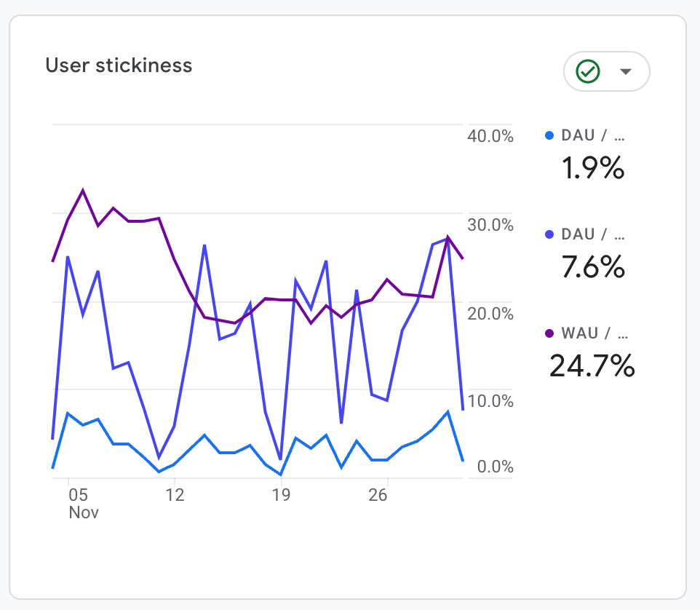Click the 20.0% y-axis label
The height and width of the screenshot is (610, 700).
[x=490, y=314]
